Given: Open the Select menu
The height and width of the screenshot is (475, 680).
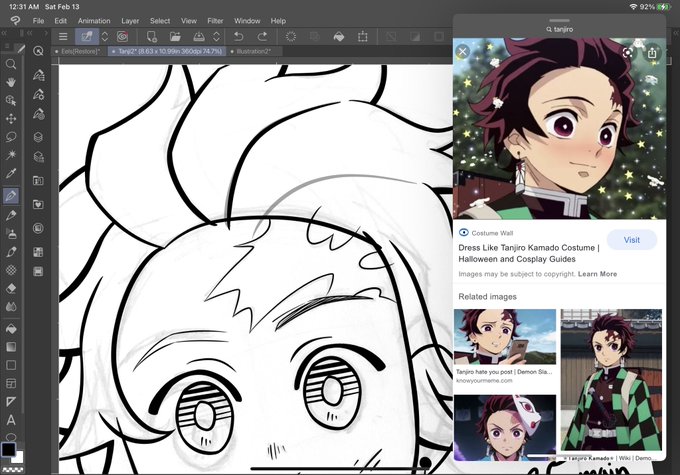Looking at the screenshot, I should click(160, 21).
